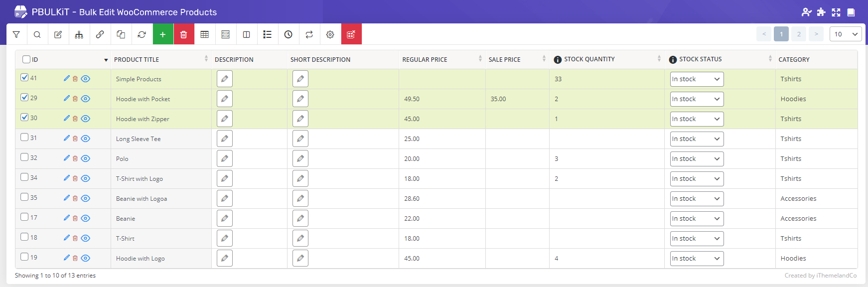Screen dimensions: 868x287
Task: Uncheck the checkbox for product ID 41
Action: 24,78
